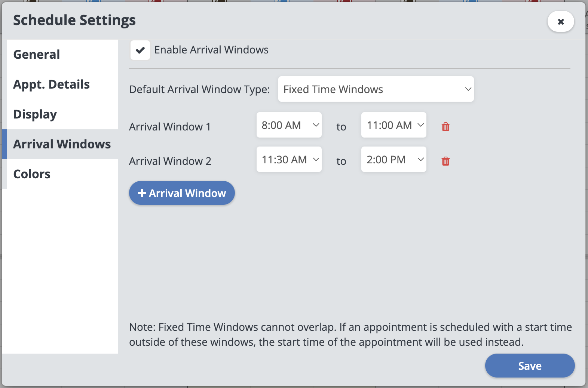
Task: Save the schedule settings
Action: 530,366
